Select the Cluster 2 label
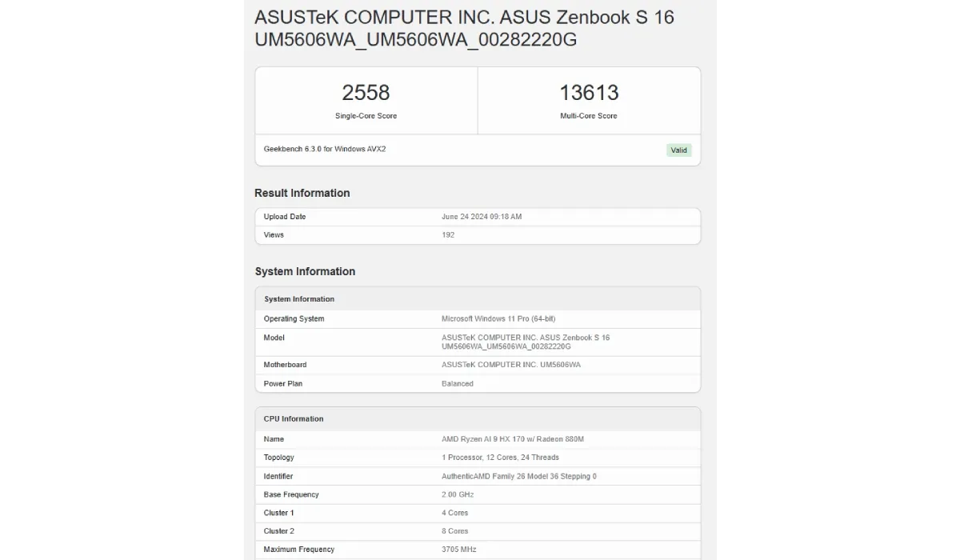This screenshot has height=560, width=960. pyautogui.click(x=279, y=531)
